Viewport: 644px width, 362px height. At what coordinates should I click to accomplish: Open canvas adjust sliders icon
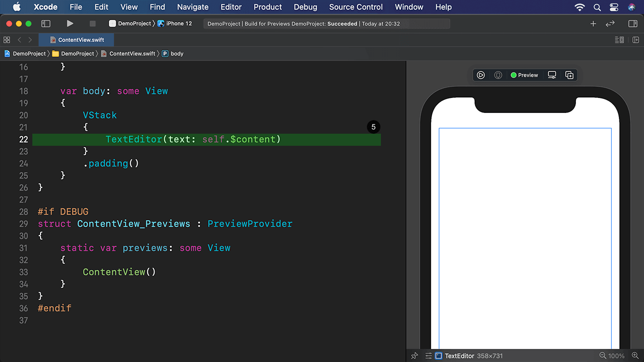(x=428, y=356)
